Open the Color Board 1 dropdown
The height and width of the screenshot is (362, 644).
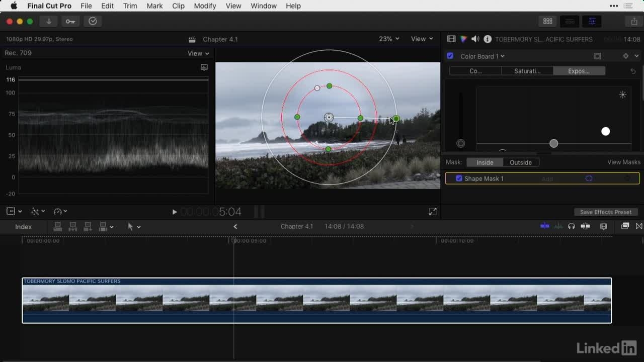(482, 56)
